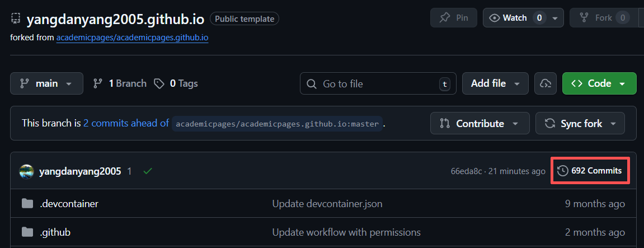View the 0 Tags list
This screenshot has width=644, height=248.
[x=176, y=83]
